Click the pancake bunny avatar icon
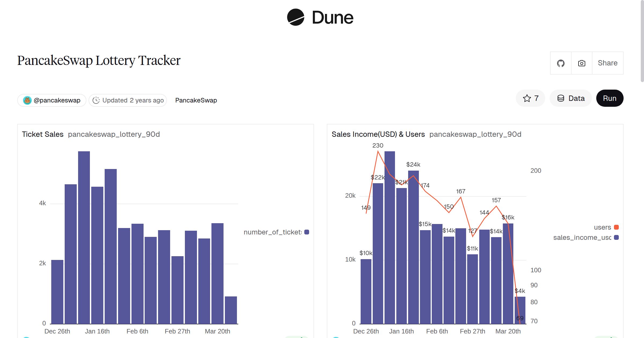 click(28, 100)
